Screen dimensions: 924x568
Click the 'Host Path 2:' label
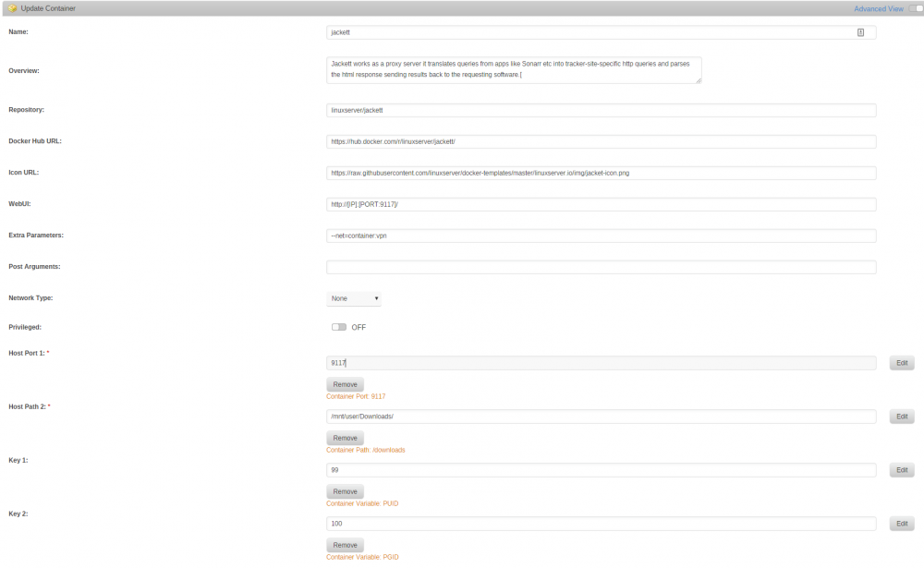coord(27,406)
